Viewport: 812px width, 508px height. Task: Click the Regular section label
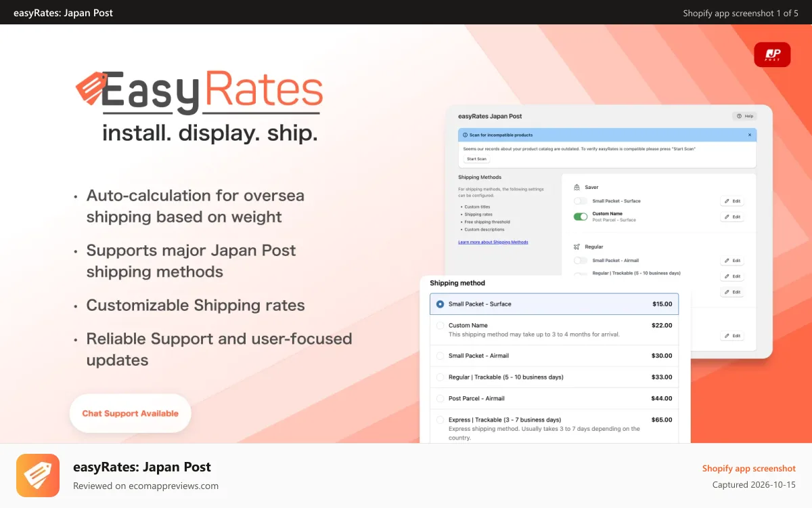(594, 247)
